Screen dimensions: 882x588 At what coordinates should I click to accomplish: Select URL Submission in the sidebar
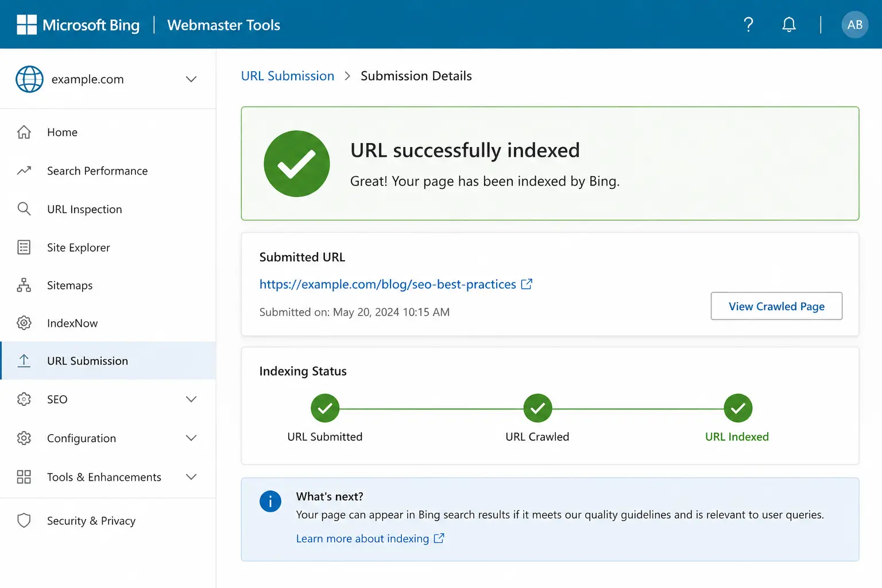tap(108, 361)
